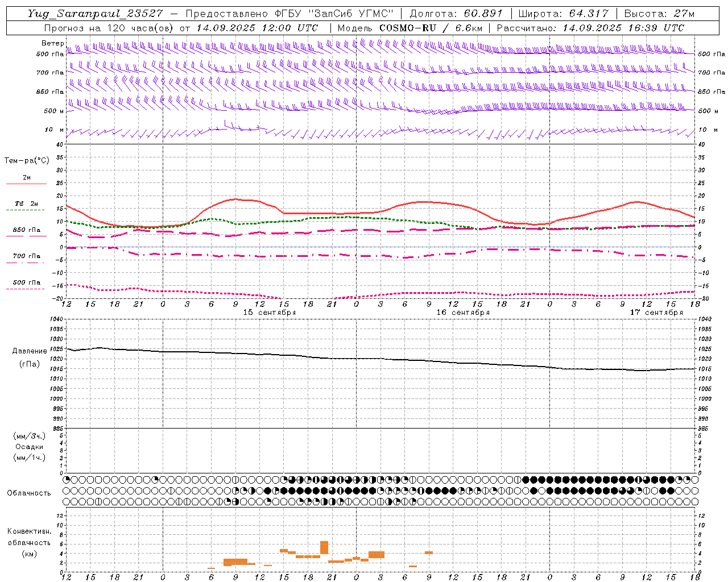Click the 700 гПа temperature legend entry
Screen dimensions: 728x582
pos(27,256)
